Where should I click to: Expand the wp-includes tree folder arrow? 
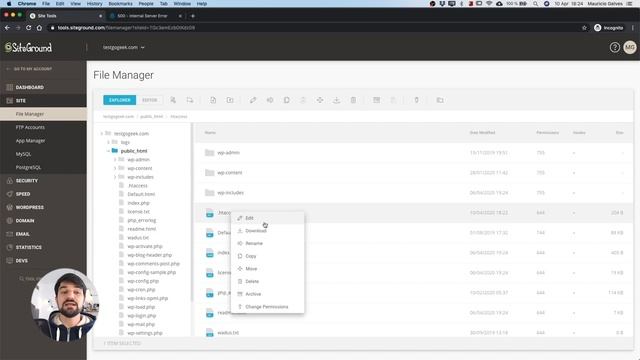pos(115,177)
